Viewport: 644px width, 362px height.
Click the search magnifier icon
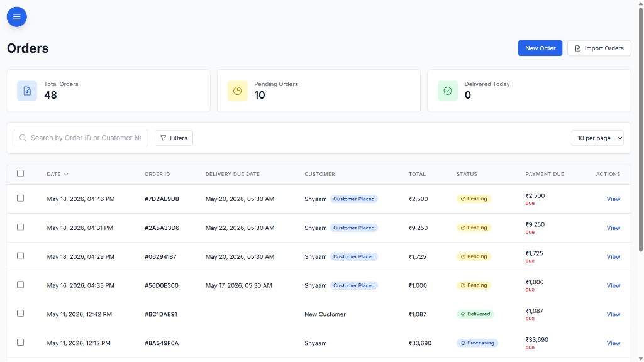(x=23, y=138)
